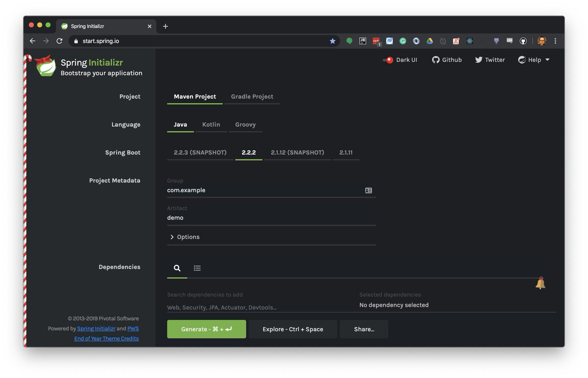Click the browser back arrow
This screenshot has height=378, width=588.
[32, 41]
